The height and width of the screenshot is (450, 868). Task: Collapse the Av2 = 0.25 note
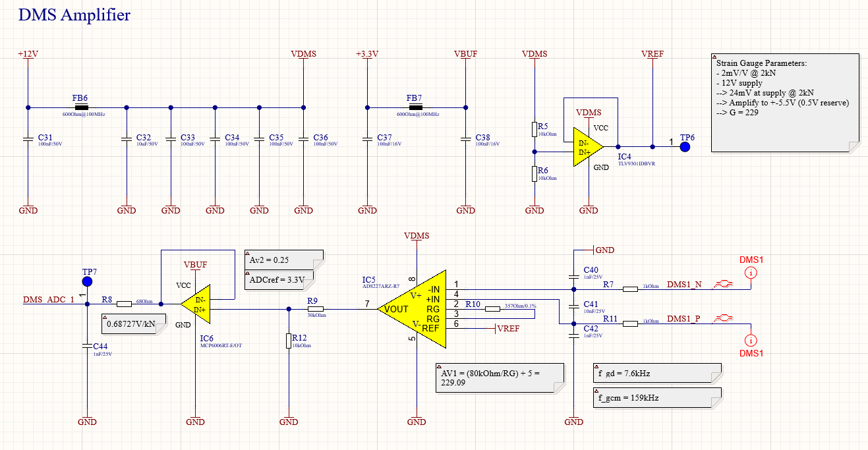pyautogui.click(x=248, y=253)
